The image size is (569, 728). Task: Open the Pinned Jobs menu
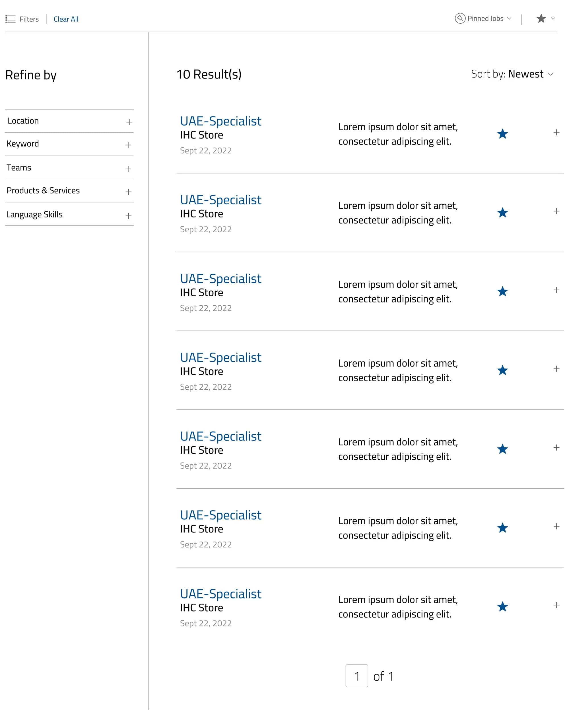click(483, 18)
